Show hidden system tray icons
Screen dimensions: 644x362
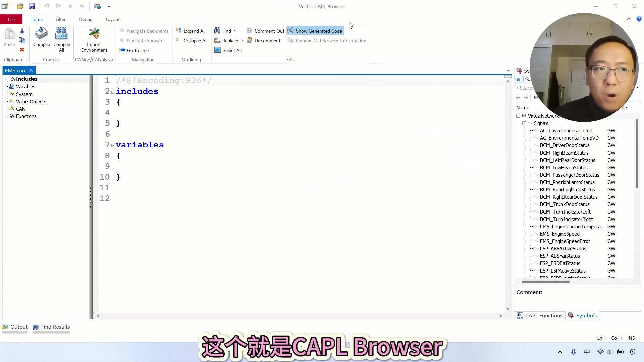(560, 352)
